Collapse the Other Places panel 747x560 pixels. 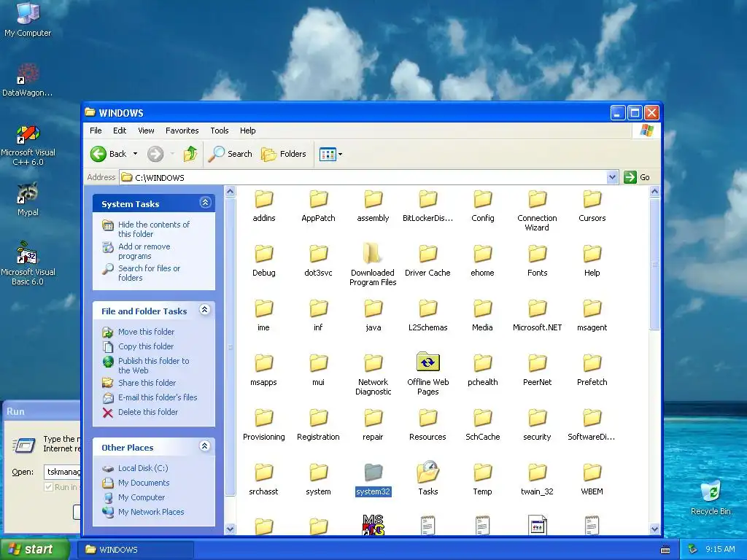coord(205,446)
